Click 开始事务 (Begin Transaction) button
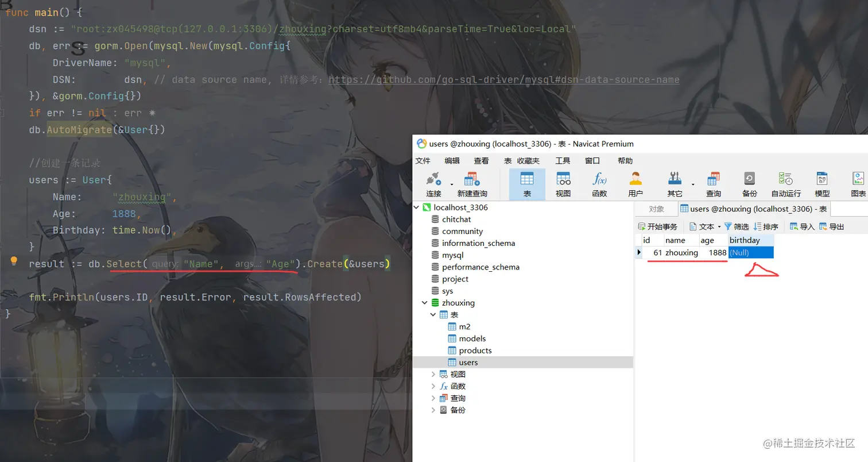 click(x=657, y=226)
